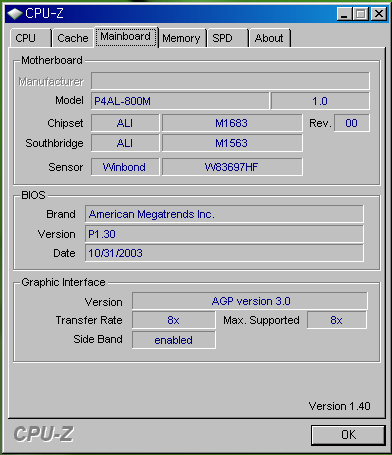The height and width of the screenshot is (455, 392).
Task: Go to the Memory tab
Action: tap(182, 38)
